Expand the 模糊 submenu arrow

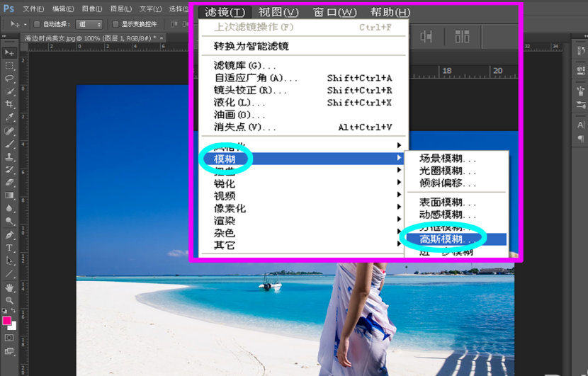pos(399,158)
